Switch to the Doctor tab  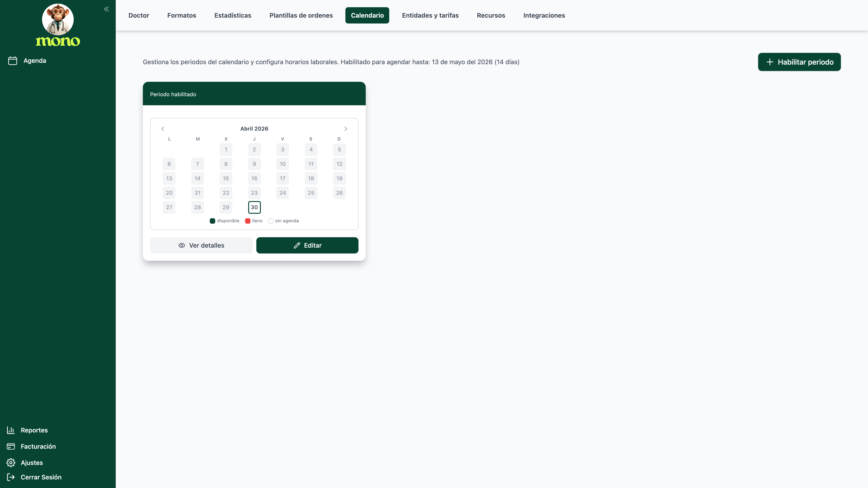139,16
